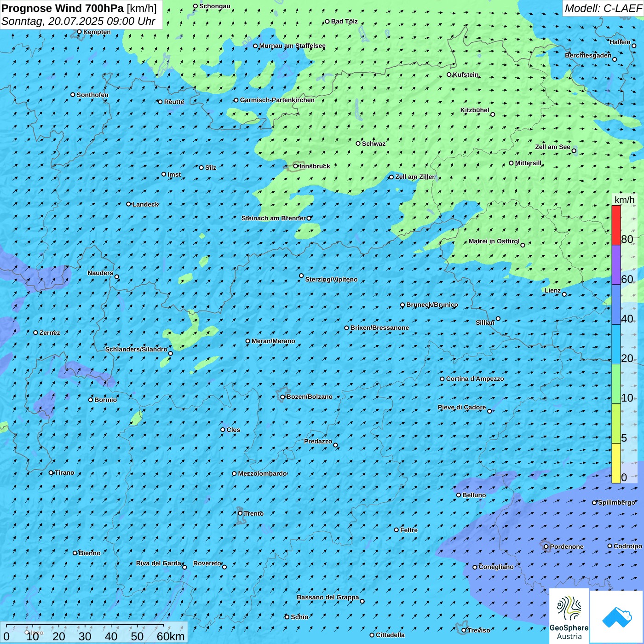This screenshot has height=644, width=644.
Task: Click the Modell: C-LAEF label
Action: point(603,8)
